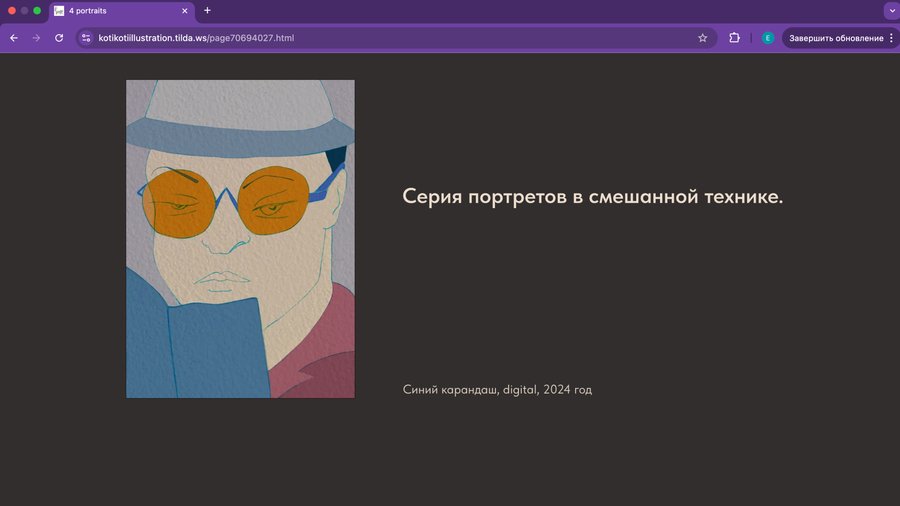Open the Extensions puzzle icon
The height and width of the screenshot is (506, 900).
[x=734, y=38]
